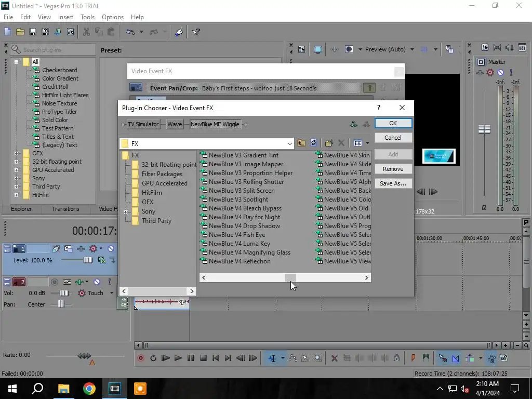Image resolution: width=532 pixels, height=399 pixels.
Task: Select the Wave effect in the chain
Action: [175, 124]
